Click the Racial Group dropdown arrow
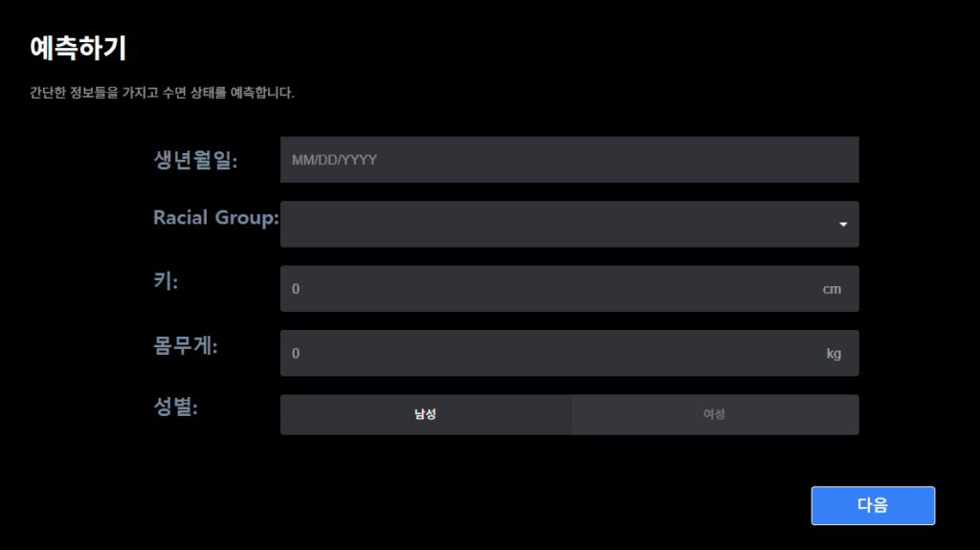Image resolution: width=980 pixels, height=550 pixels. (x=843, y=224)
